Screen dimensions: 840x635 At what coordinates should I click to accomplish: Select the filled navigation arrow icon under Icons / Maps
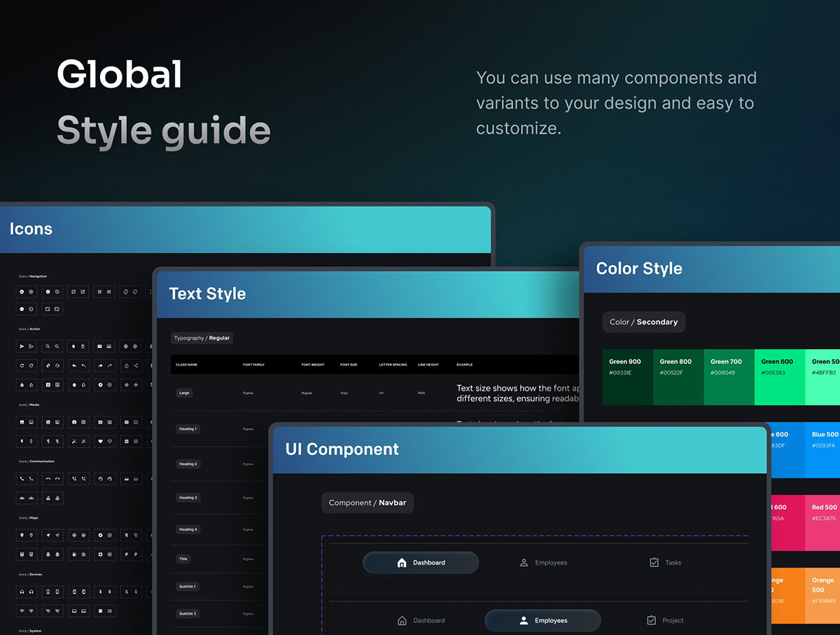[x=48, y=535]
